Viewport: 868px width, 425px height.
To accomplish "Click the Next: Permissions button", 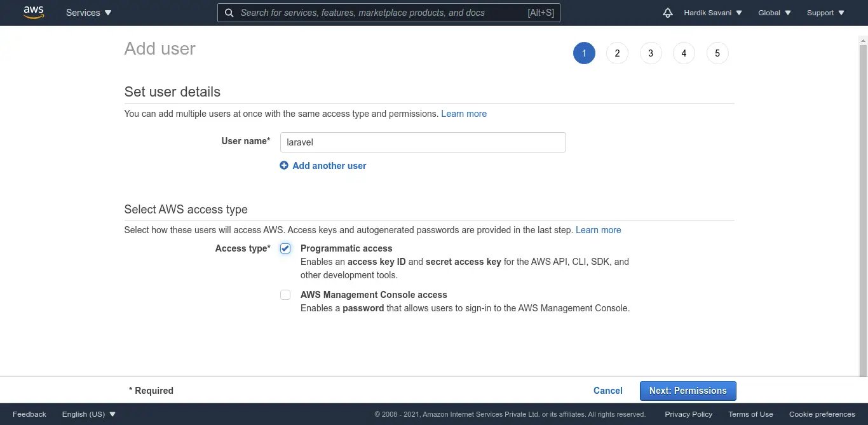I will (x=688, y=391).
